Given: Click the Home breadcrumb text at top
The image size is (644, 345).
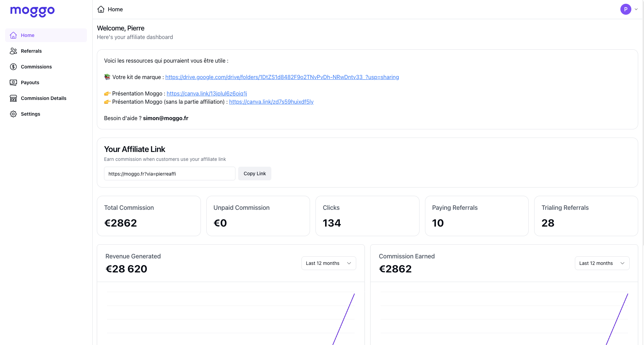Looking at the screenshot, I should (x=115, y=9).
